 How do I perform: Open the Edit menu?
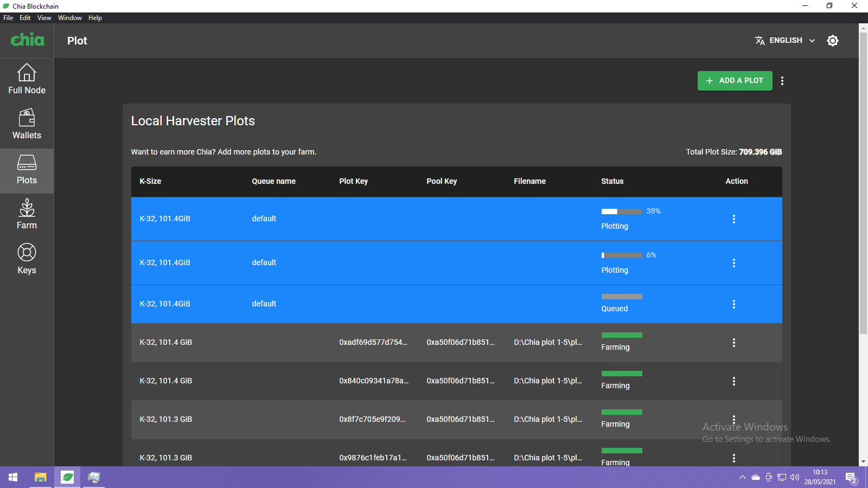pos(25,18)
